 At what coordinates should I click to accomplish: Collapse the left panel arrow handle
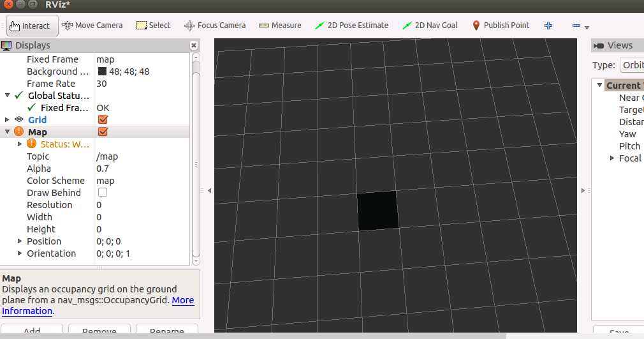pos(210,190)
